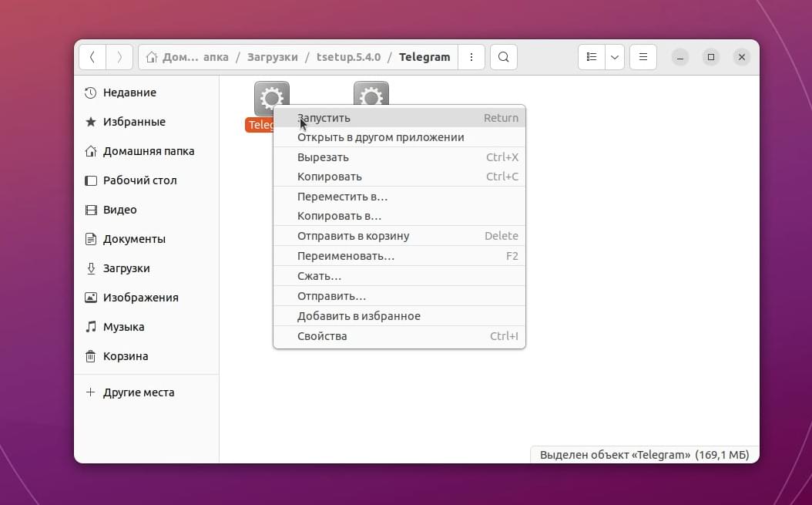
Task: Click the star icon beside Избранные
Action: pyautogui.click(x=91, y=122)
